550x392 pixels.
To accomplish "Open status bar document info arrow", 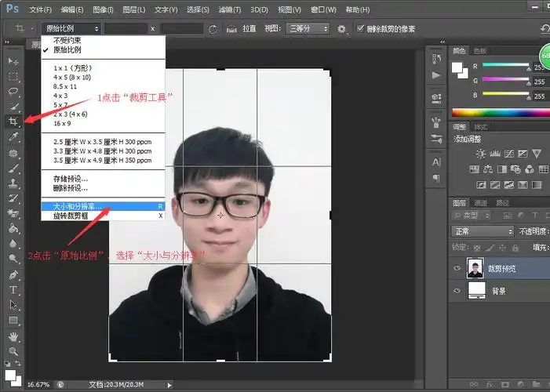I will 169,385.
